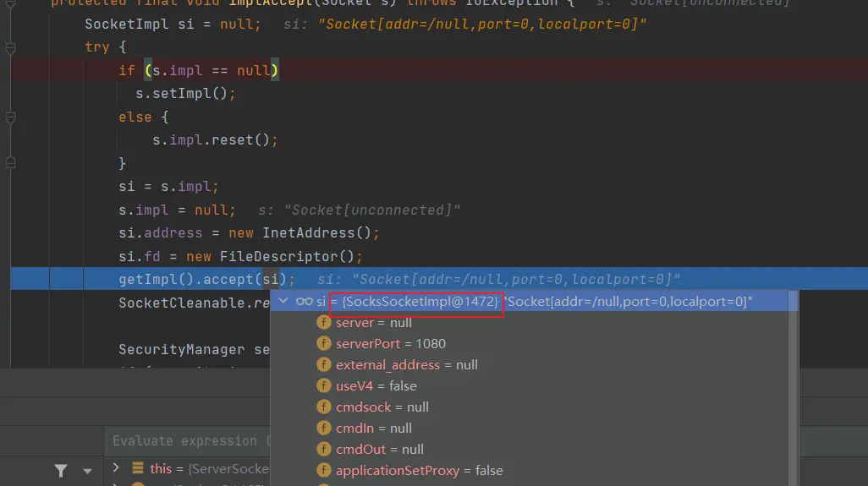Click the SecurityManager declaration line
The height and width of the screenshot is (486, 868).
coord(195,349)
